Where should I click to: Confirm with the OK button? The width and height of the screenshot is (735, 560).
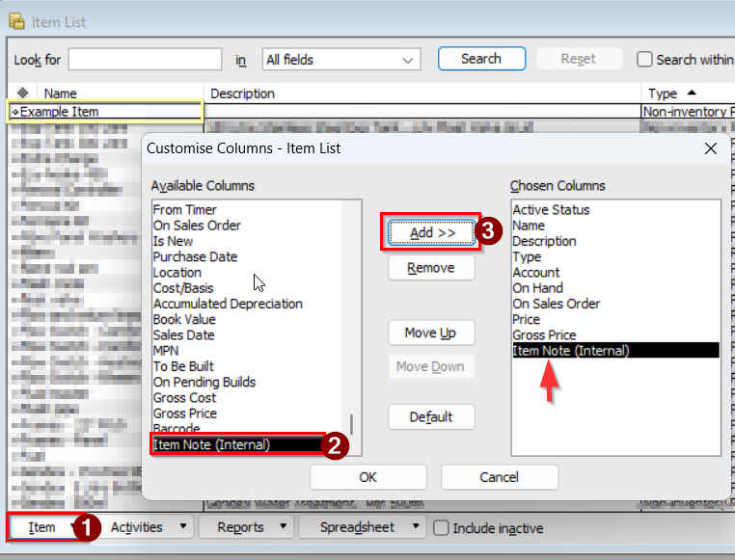click(x=367, y=477)
